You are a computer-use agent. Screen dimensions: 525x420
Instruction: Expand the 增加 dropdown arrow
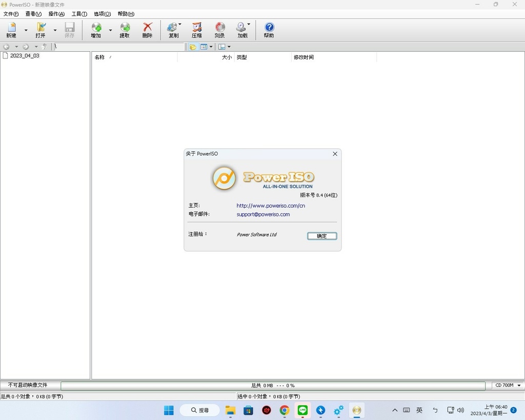(x=110, y=30)
